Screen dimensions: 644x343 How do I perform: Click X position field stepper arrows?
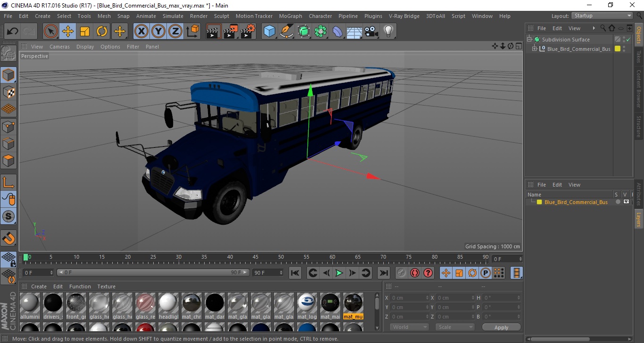(x=428, y=298)
